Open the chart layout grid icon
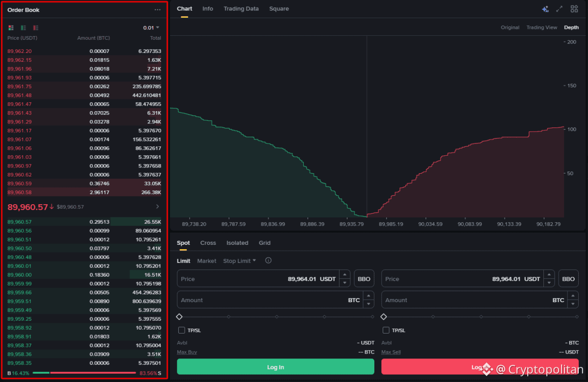The height and width of the screenshot is (382, 588). [574, 9]
